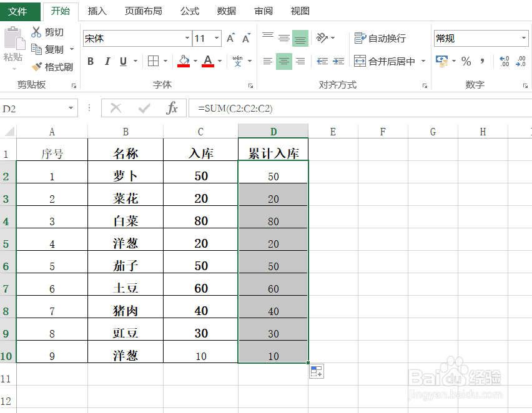
Task: Apply percent style
Action: tap(466, 61)
